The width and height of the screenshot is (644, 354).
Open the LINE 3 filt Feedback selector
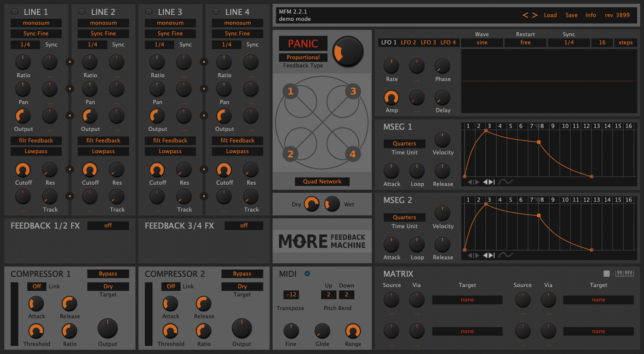coord(170,140)
